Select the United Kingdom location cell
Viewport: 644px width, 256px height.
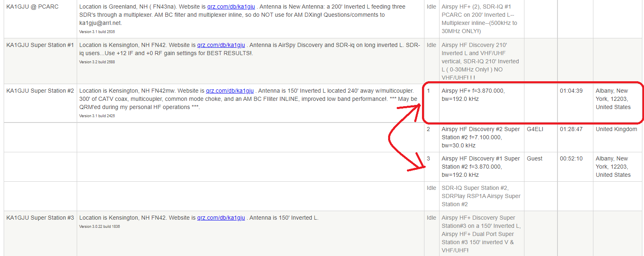616,129
